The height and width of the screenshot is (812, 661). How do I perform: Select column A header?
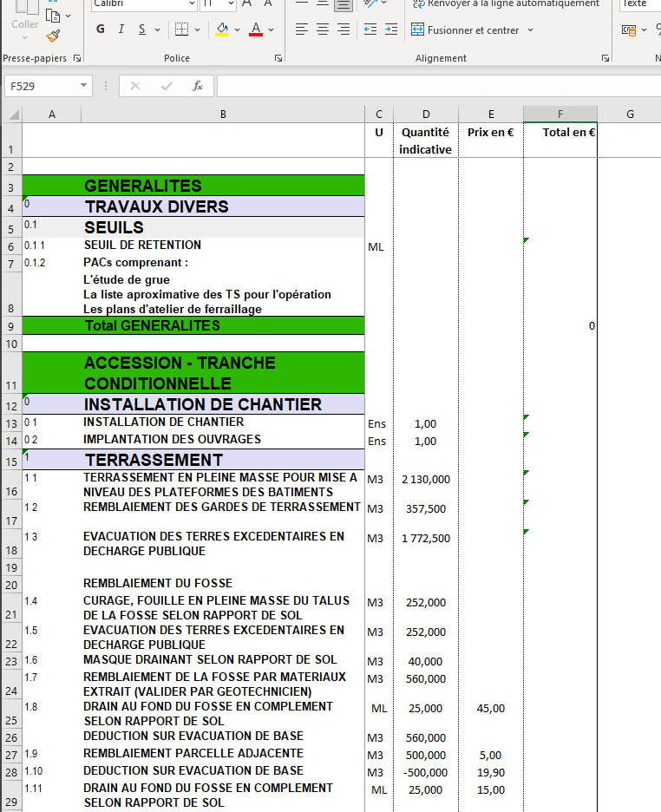[52, 114]
